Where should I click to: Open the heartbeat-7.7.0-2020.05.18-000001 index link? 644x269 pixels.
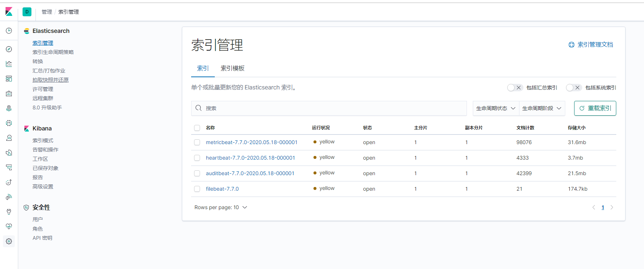pyautogui.click(x=251, y=158)
